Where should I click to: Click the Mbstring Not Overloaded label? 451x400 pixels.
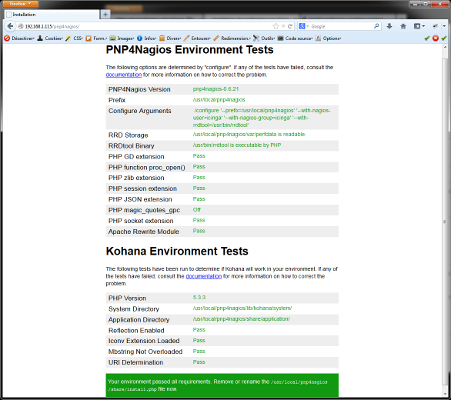[145, 351]
